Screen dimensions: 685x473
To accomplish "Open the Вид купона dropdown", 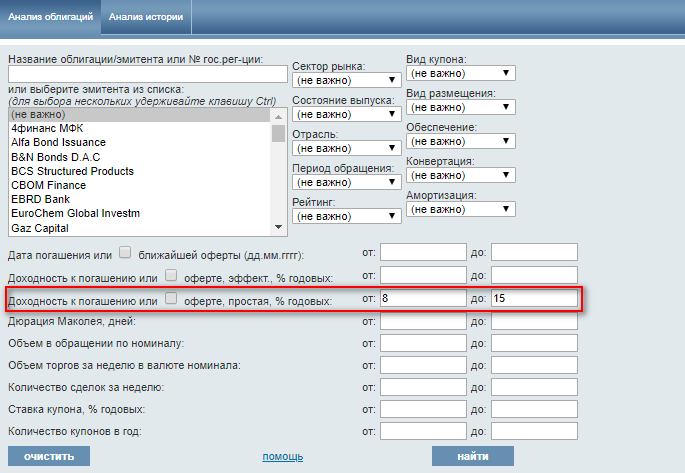I will [x=460, y=73].
